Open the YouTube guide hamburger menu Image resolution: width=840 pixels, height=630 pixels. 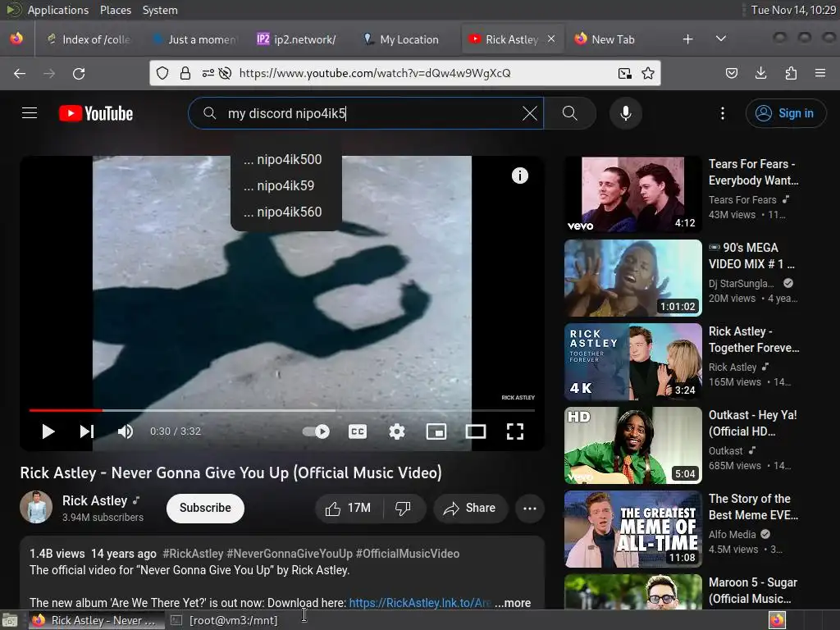[x=30, y=113]
